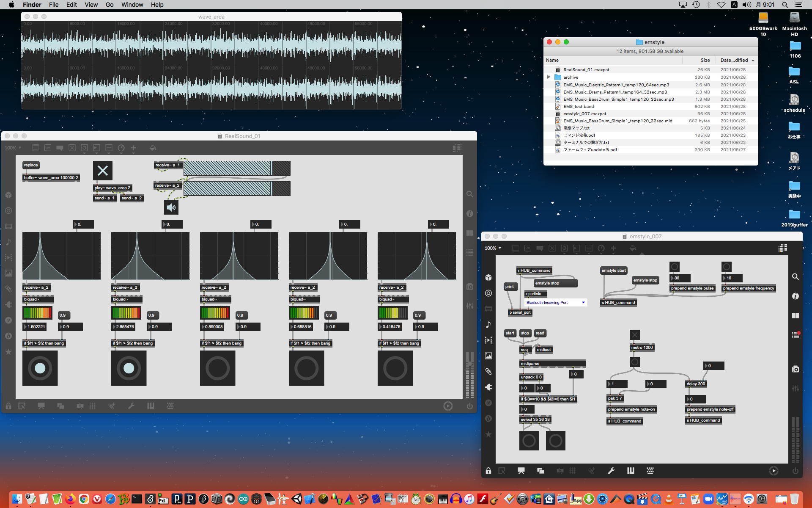
Task: Click the paperclip icon in emstyle_007 sidebar
Action: tap(488, 371)
